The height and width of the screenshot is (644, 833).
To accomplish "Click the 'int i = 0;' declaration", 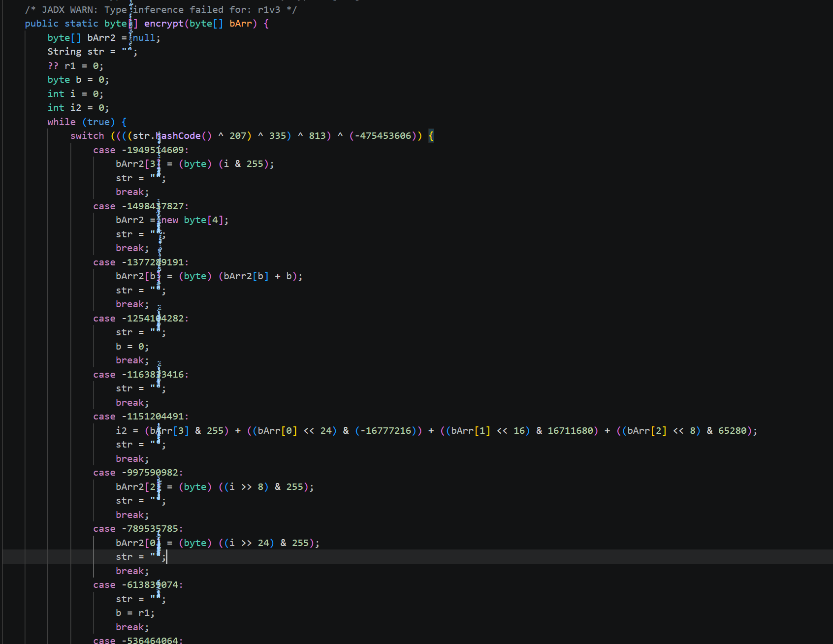I will point(75,94).
